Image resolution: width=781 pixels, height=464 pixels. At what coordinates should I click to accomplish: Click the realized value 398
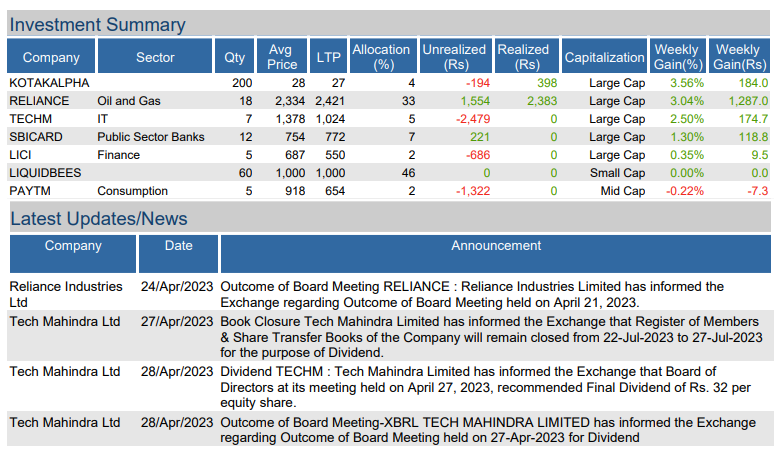coord(547,83)
